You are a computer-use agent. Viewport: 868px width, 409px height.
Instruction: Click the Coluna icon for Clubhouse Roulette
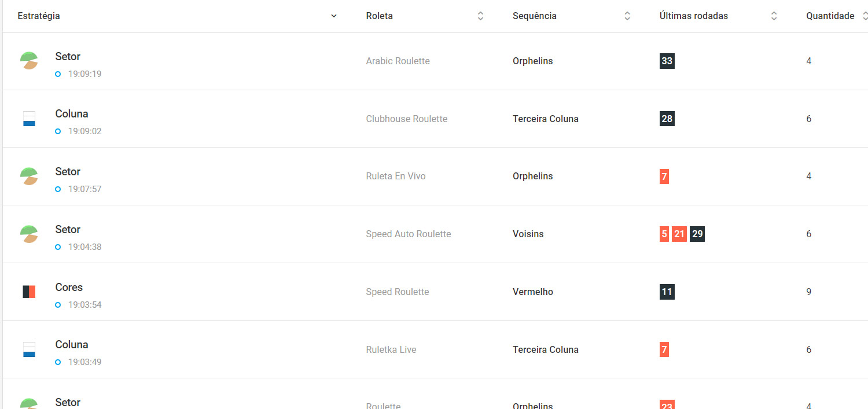[29, 119]
